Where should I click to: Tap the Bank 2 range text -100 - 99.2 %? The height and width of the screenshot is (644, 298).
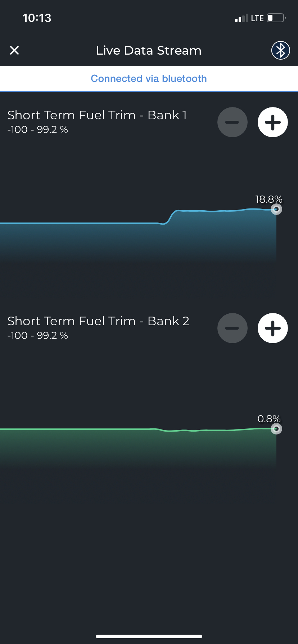pyautogui.click(x=38, y=336)
